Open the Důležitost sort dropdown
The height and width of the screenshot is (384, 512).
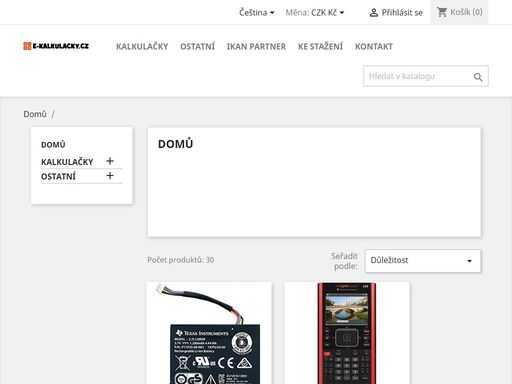tap(423, 261)
